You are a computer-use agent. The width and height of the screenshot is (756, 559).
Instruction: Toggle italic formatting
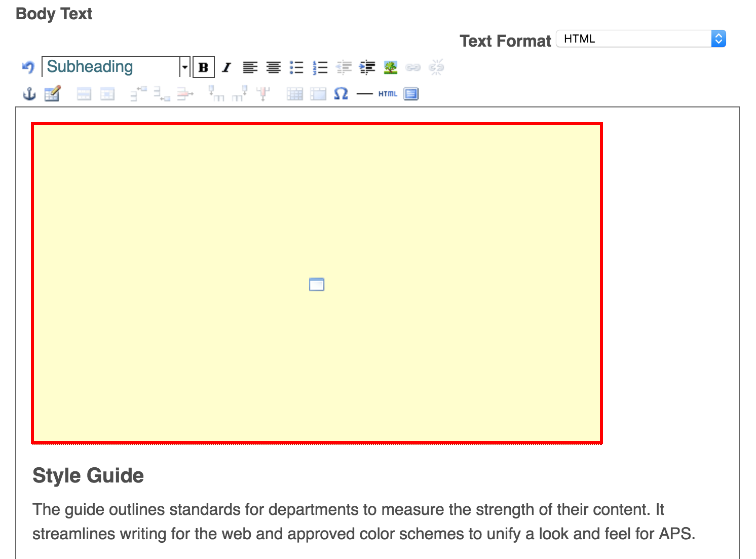[226, 67]
